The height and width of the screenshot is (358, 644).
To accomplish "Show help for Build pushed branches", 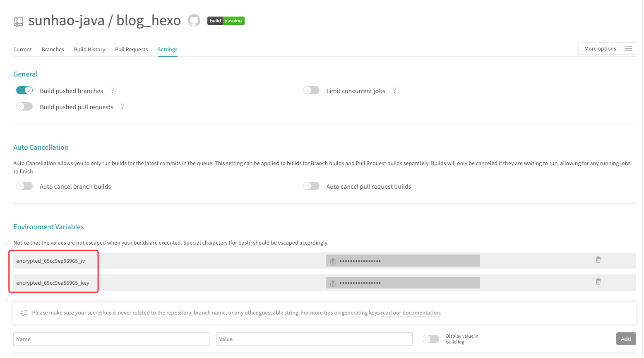I will pos(112,90).
